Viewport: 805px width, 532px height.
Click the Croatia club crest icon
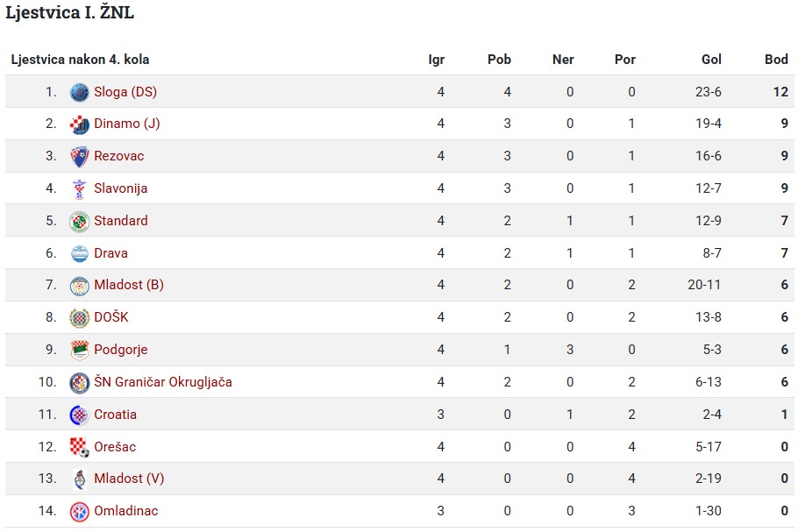(80, 415)
